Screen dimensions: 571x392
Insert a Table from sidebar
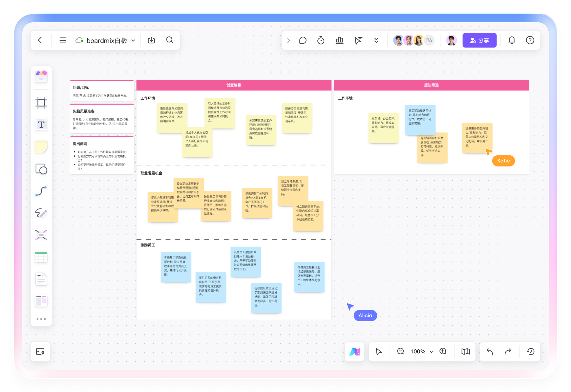(x=41, y=257)
